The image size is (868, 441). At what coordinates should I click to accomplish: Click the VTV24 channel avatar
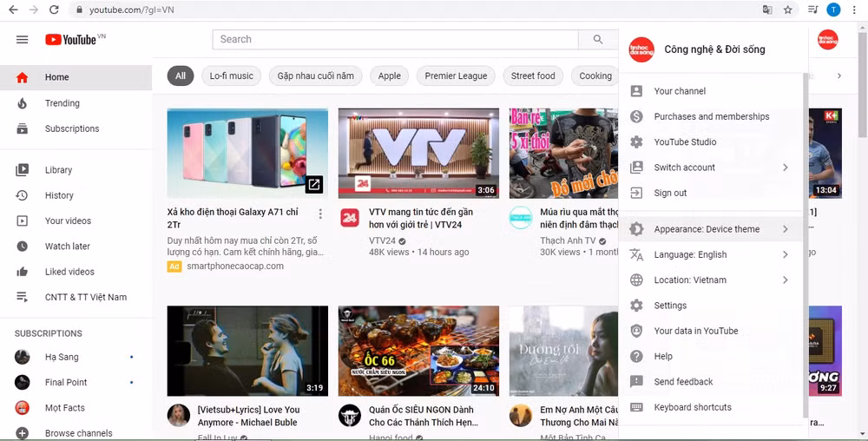tap(349, 217)
